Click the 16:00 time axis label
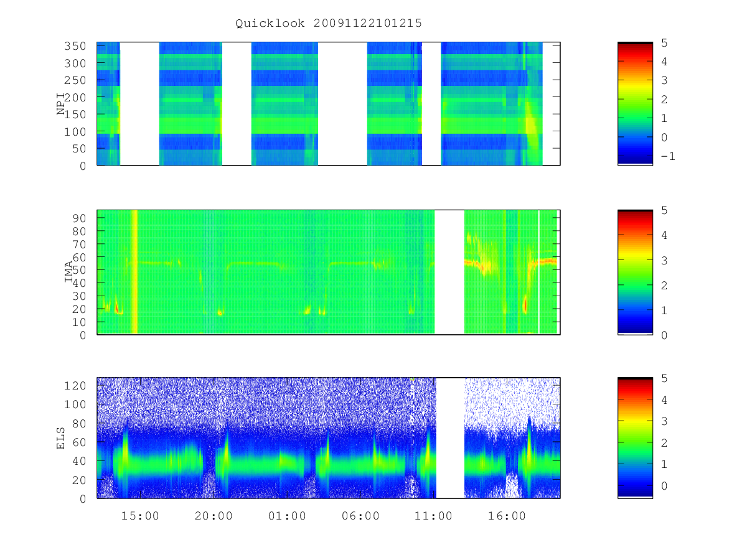The height and width of the screenshot is (560, 747). point(507,516)
